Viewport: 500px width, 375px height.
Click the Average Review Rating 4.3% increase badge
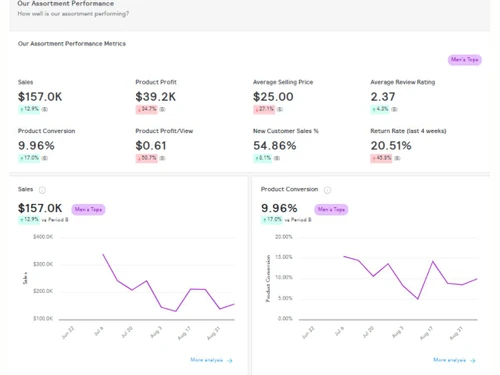(380, 109)
